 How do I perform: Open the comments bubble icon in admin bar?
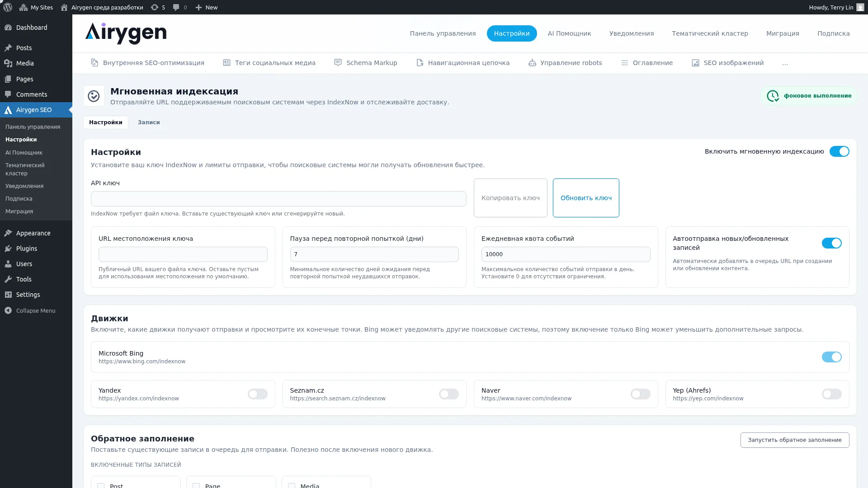pos(176,7)
